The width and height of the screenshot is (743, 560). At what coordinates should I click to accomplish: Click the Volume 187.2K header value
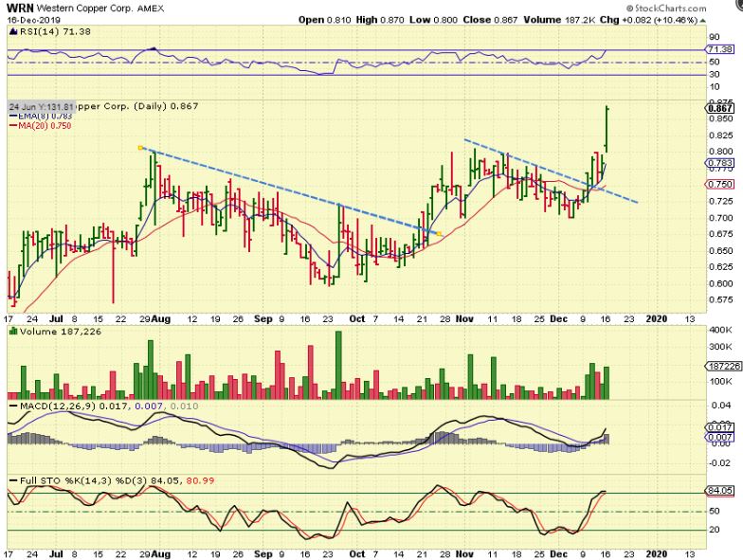point(559,20)
